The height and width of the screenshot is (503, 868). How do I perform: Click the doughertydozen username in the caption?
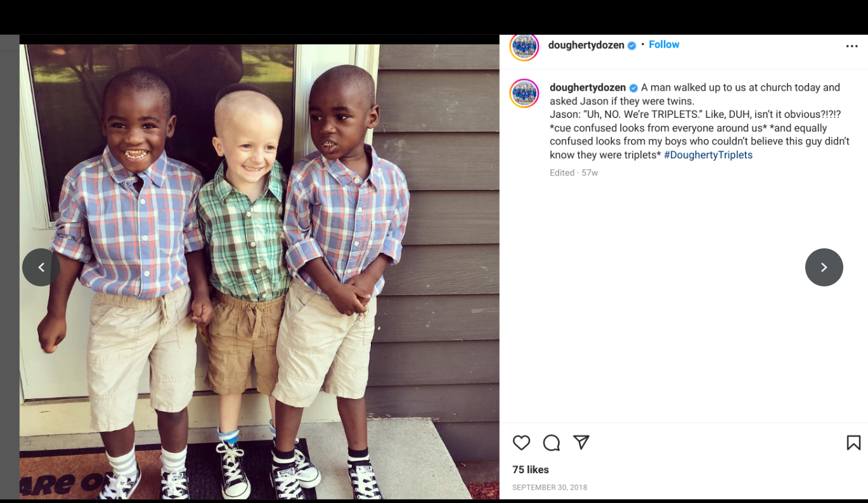pyautogui.click(x=588, y=87)
